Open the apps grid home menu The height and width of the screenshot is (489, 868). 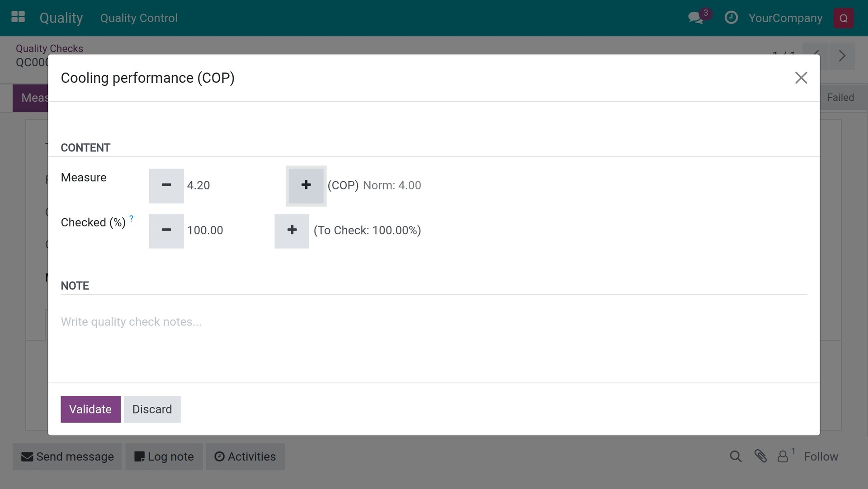[18, 17]
